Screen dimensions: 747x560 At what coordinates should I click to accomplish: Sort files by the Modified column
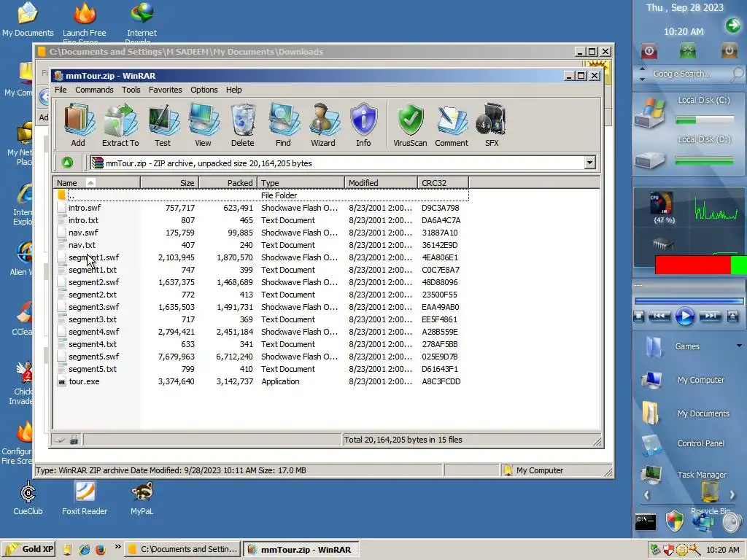tap(381, 183)
